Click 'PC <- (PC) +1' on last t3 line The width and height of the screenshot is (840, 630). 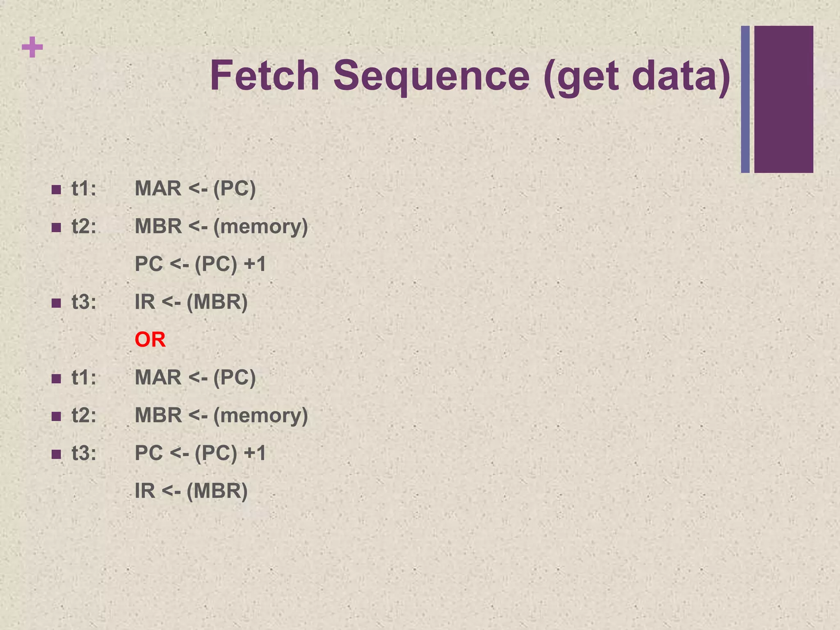(201, 453)
